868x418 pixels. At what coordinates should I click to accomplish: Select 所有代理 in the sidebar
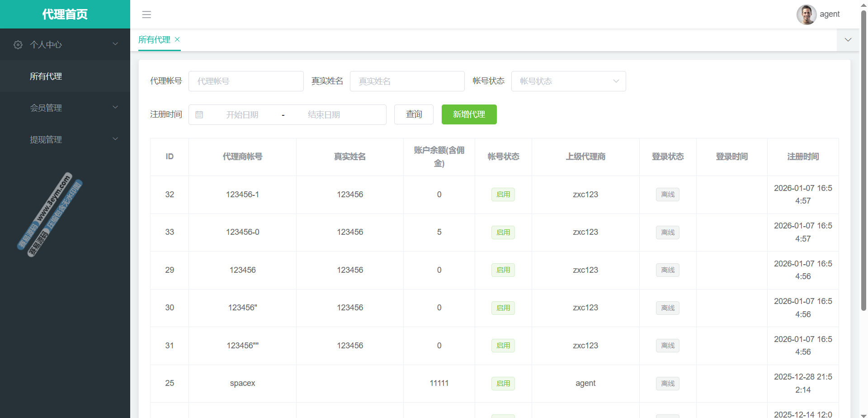[46, 76]
